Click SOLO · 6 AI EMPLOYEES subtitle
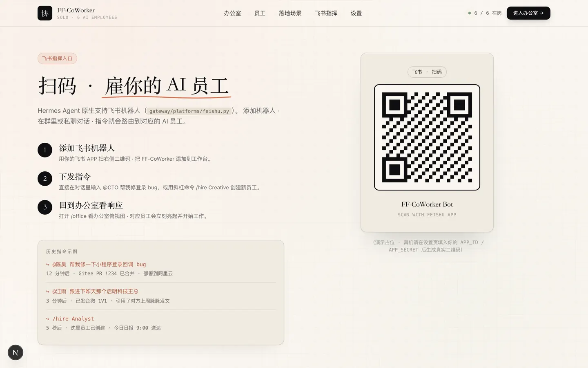The height and width of the screenshot is (368, 588). pyautogui.click(x=87, y=18)
